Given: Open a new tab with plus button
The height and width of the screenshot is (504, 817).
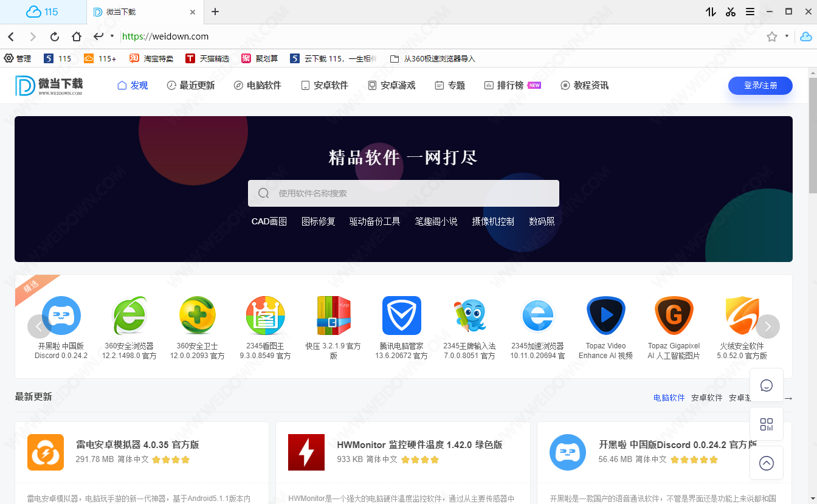Looking at the screenshot, I should tap(215, 12).
